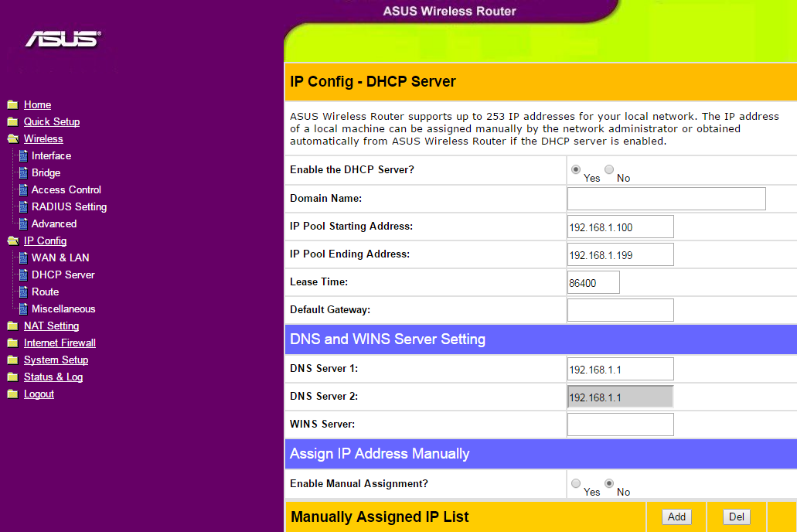Open Access Control settings
The image size is (797, 532).
pos(66,189)
